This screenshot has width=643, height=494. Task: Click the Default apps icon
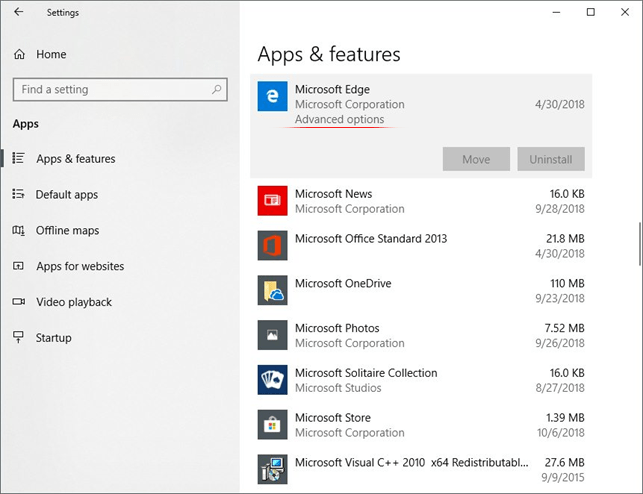pos(18,194)
